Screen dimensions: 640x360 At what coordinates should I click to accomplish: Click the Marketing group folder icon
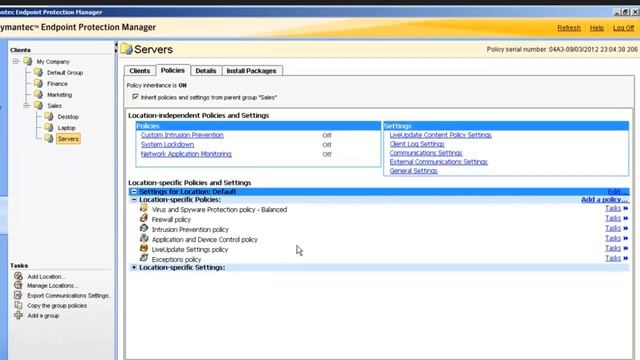[x=38, y=94]
